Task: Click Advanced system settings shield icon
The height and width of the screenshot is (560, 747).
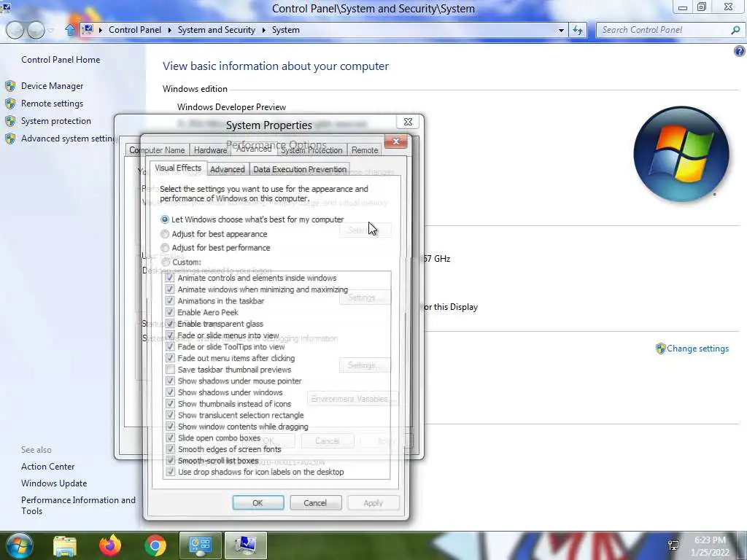Action: tap(10, 139)
